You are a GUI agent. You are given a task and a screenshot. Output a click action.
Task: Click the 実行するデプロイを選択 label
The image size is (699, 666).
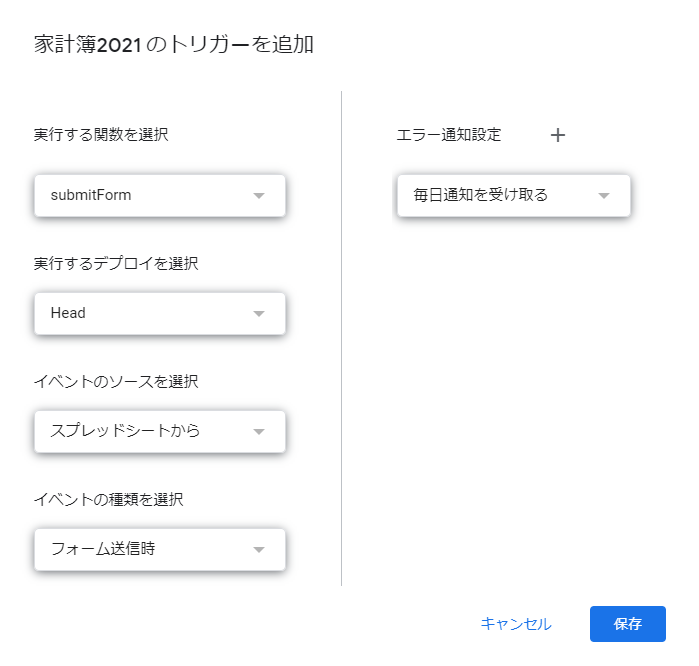[116, 263]
